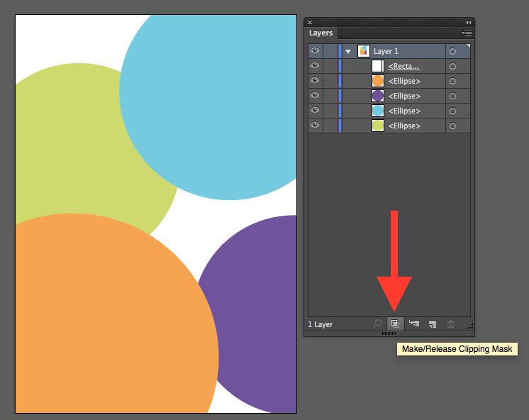Click the Locate Object magnifier icon
The height and width of the screenshot is (420, 529).
pyautogui.click(x=377, y=324)
